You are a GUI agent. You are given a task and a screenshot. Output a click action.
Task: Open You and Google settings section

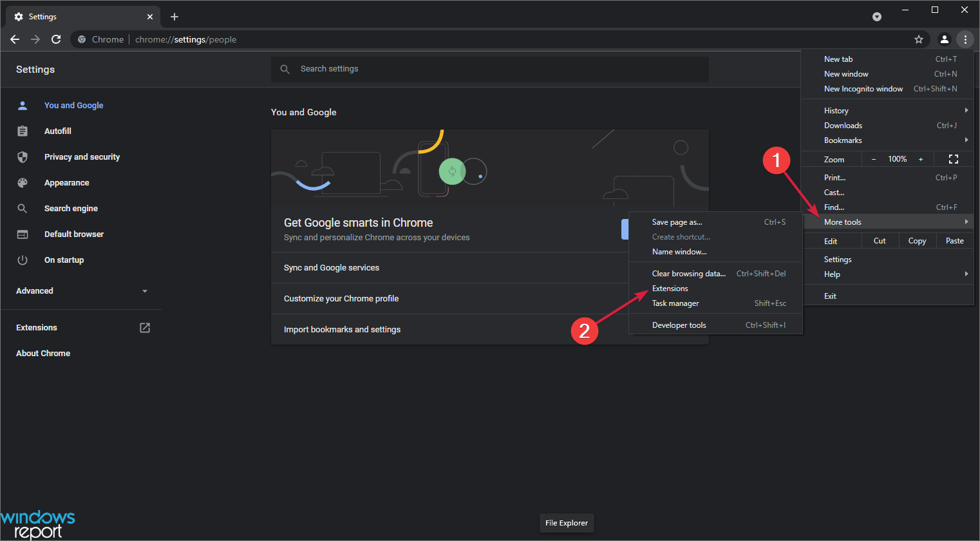click(73, 106)
